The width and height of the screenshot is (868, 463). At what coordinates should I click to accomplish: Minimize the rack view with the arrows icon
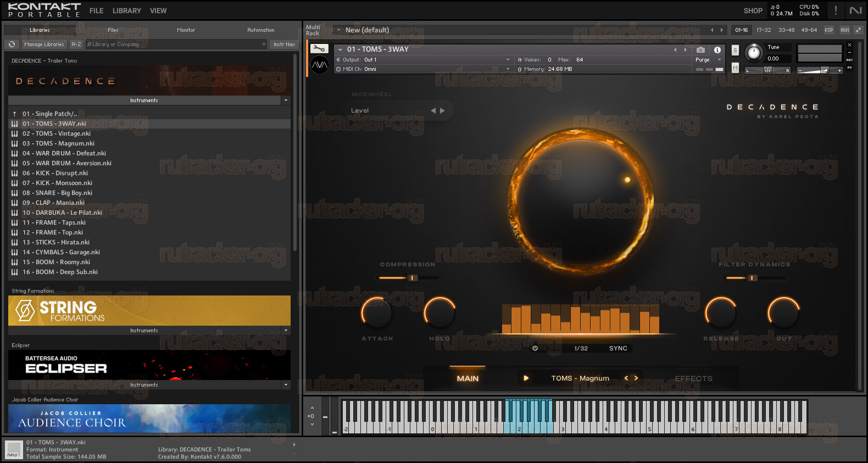[858, 30]
